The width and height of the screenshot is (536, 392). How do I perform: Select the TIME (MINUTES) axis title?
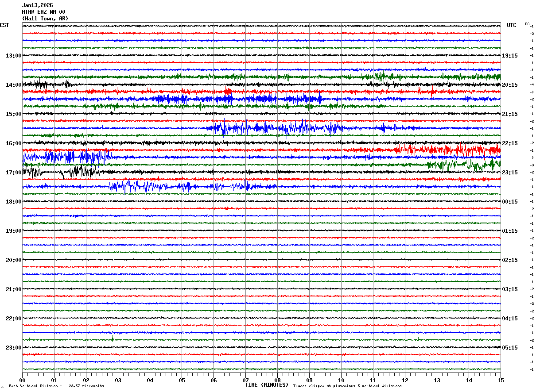click(x=267, y=385)
